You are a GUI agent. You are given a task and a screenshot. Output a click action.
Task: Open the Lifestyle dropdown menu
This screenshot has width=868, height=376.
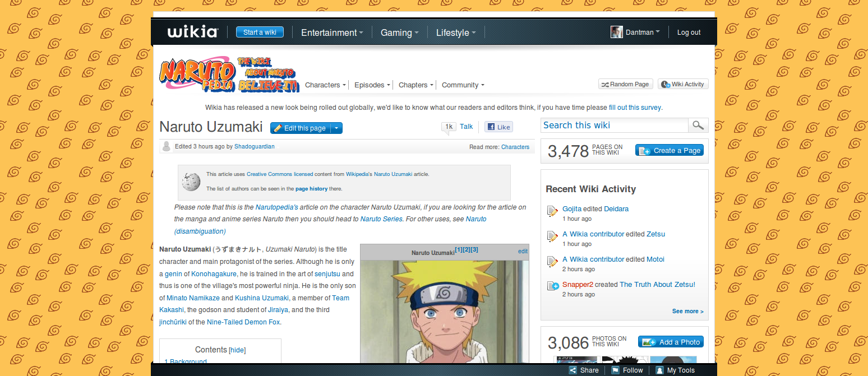[x=456, y=33]
